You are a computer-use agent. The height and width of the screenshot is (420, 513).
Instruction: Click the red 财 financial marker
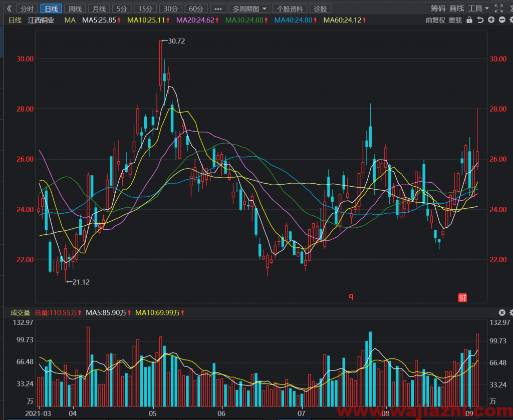462,297
